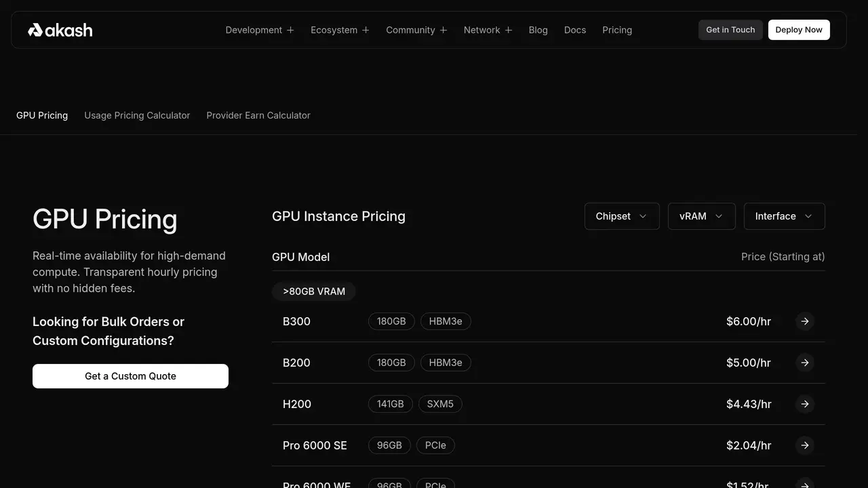Click the 180GB tag on B300 row

391,321
